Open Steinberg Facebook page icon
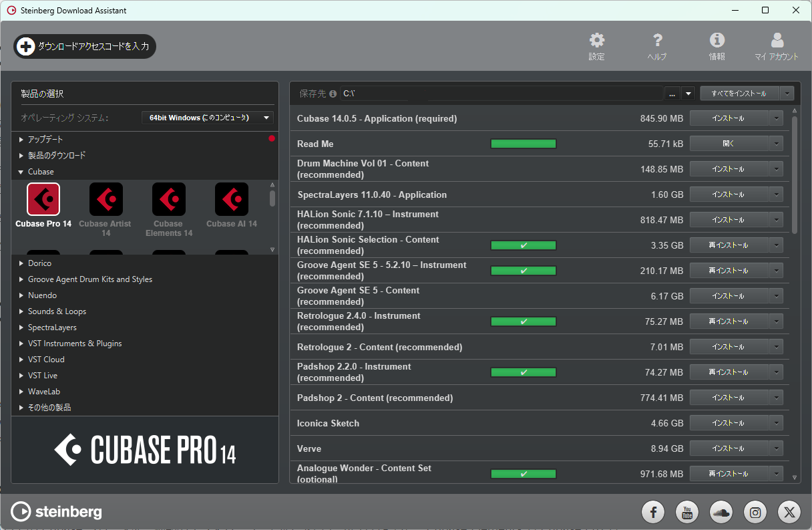Screen dimensions: 812x530 pos(653,513)
